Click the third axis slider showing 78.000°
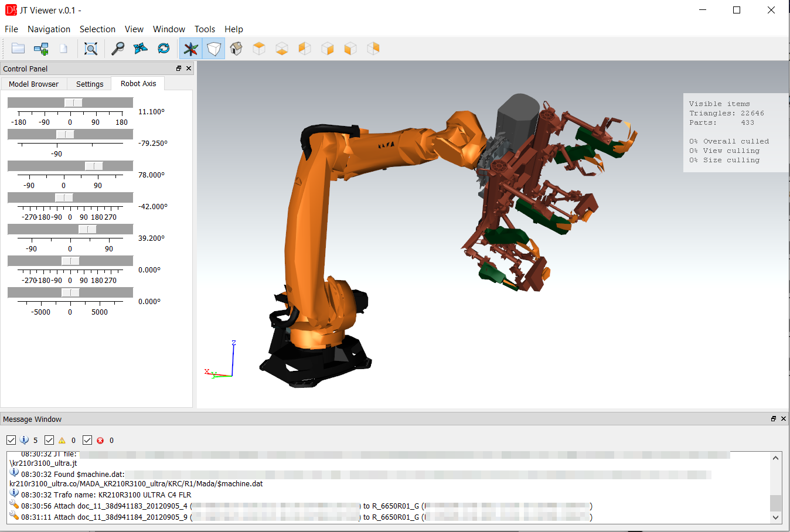The width and height of the screenshot is (790, 532). point(70,166)
